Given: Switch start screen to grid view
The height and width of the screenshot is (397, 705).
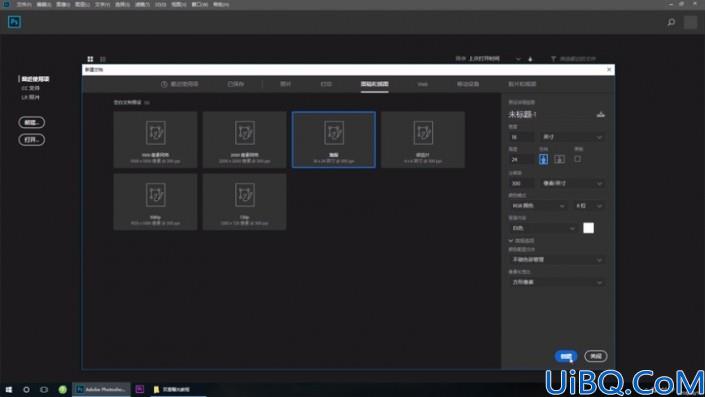Looking at the screenshot, I should pos(90,59).
